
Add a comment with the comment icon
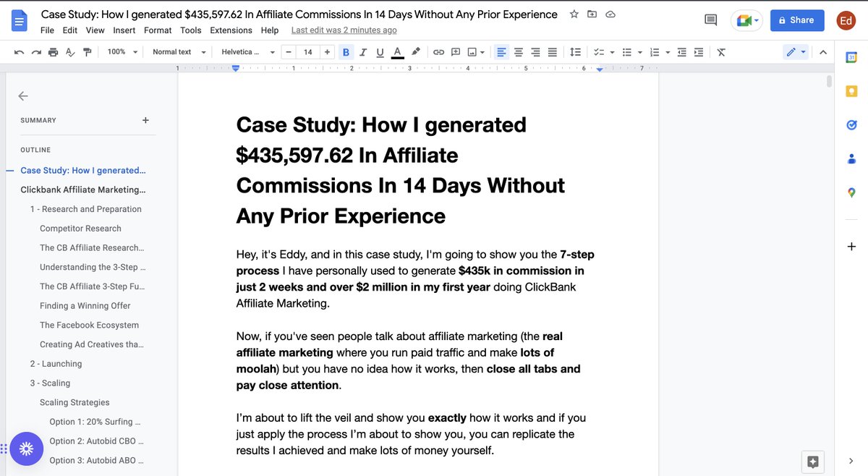(x=456, y=51)
